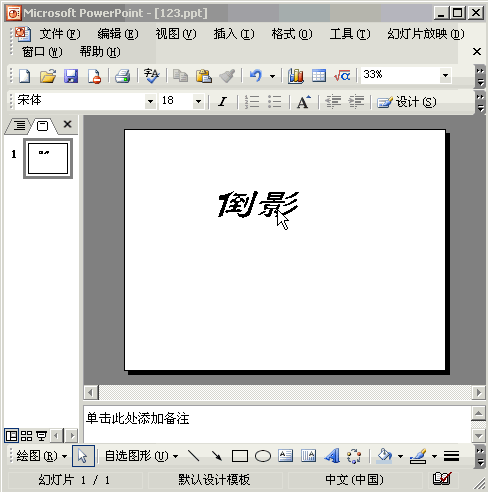Click the 设计 design button
The height and width of the screenshot is (492, 488).
pos(406,102)
